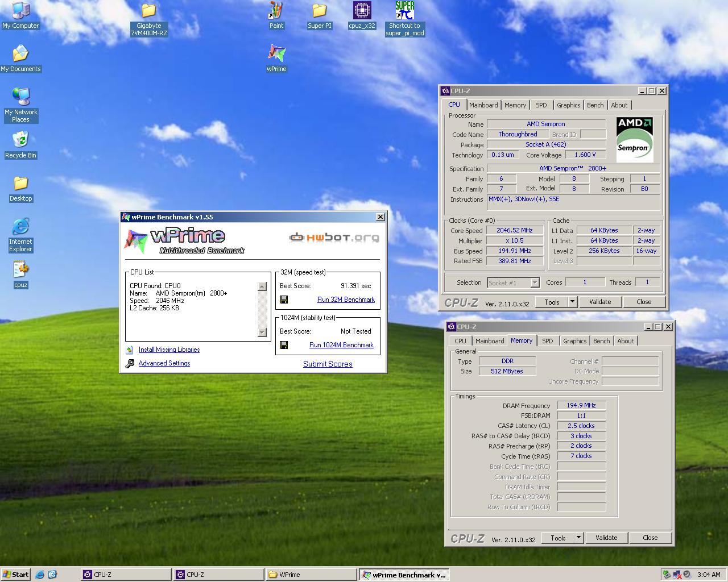
Task: Launch the cpuz_x32 desktop icon
Action: point(362,15)
